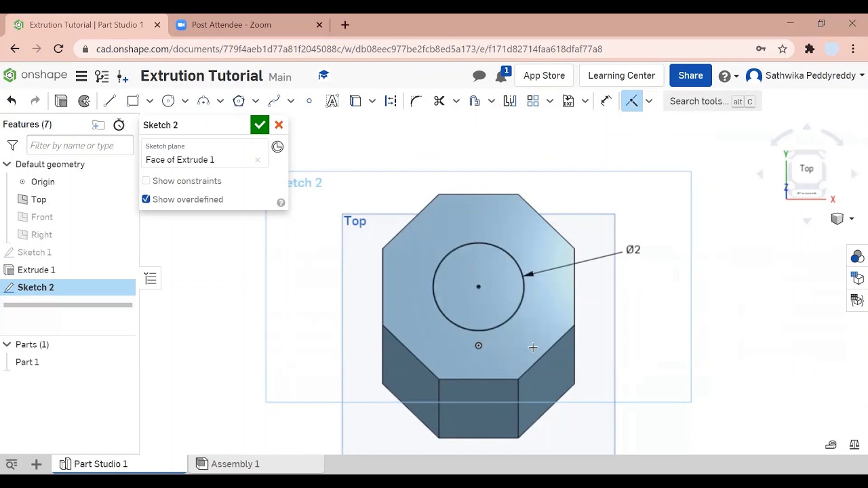Image resolution: width=868 pixels, height=488 pixels.
Task: Uncheck the Show overdefined checkbox
Action: click(x=146, y=199)
